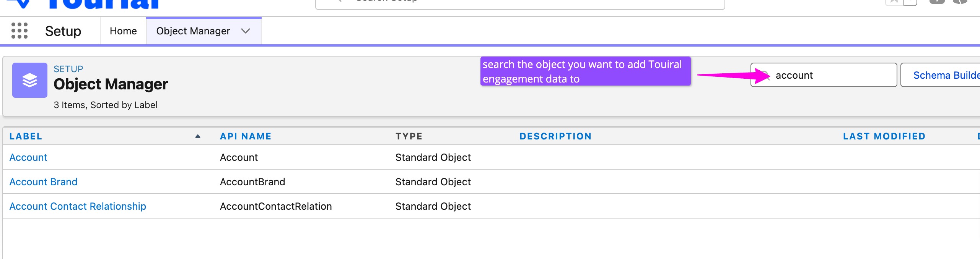Click the ascending sort arrow in Label column
The image size is (980, 259).
coord(198,136)
